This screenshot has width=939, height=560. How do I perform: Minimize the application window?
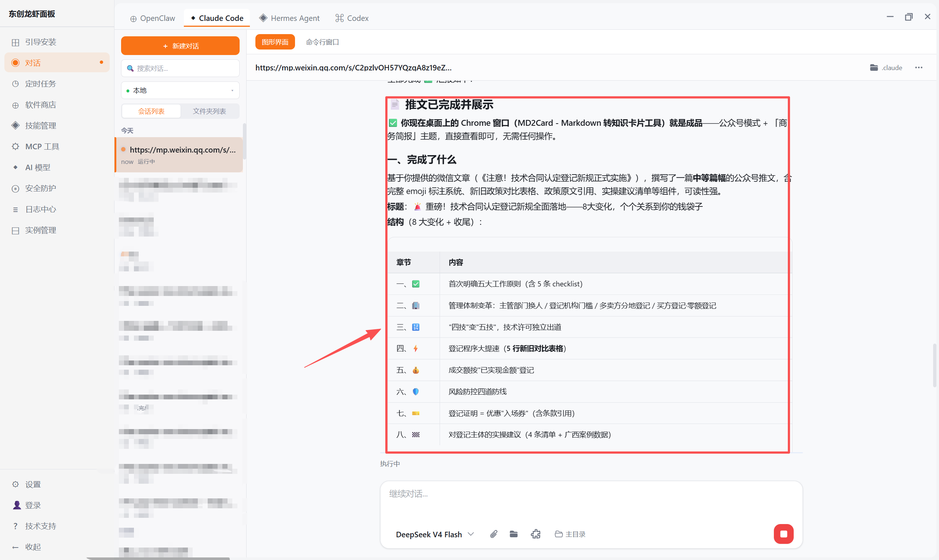tap(890, 17)
